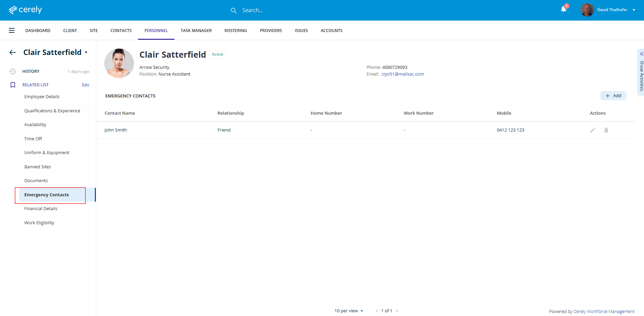Edit John Smith contact with pencil icon
Screen dimensions: 644x316
point(592,130)
